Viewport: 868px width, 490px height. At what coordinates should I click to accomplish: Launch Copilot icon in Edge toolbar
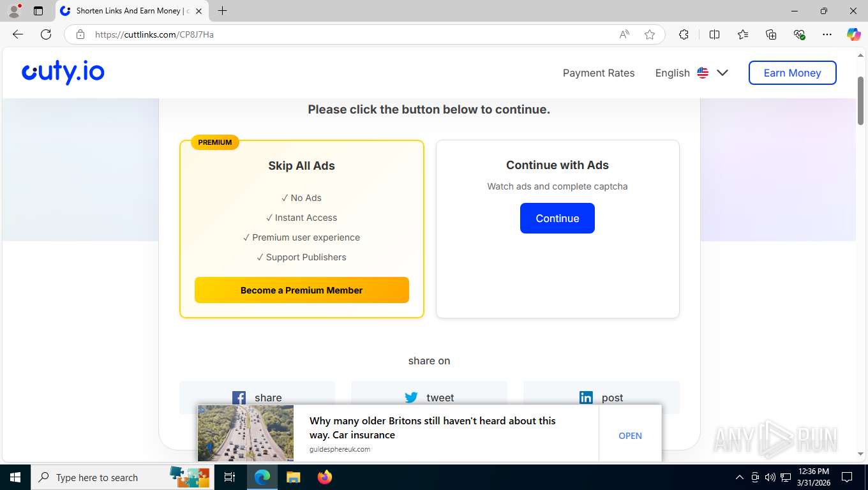(853, 34)
